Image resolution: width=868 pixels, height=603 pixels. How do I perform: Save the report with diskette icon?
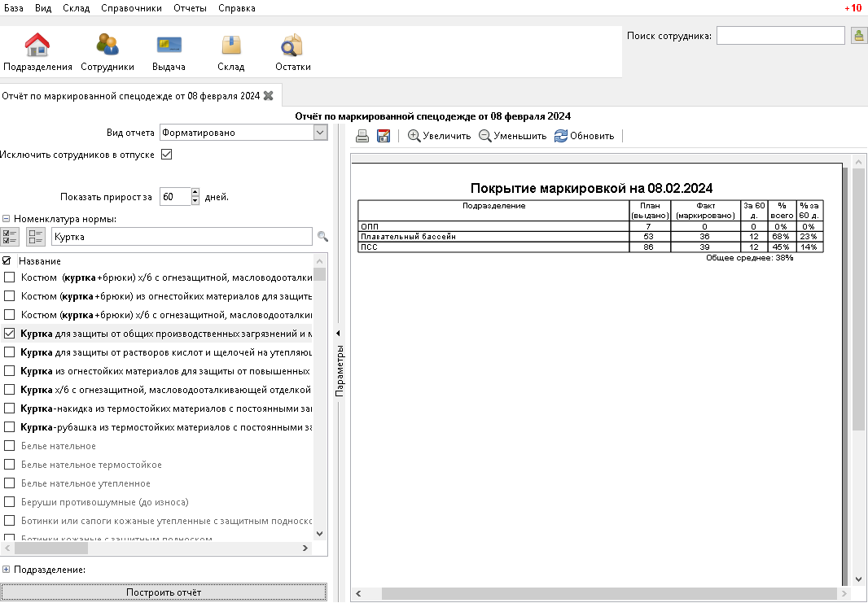tap(383, 136)
